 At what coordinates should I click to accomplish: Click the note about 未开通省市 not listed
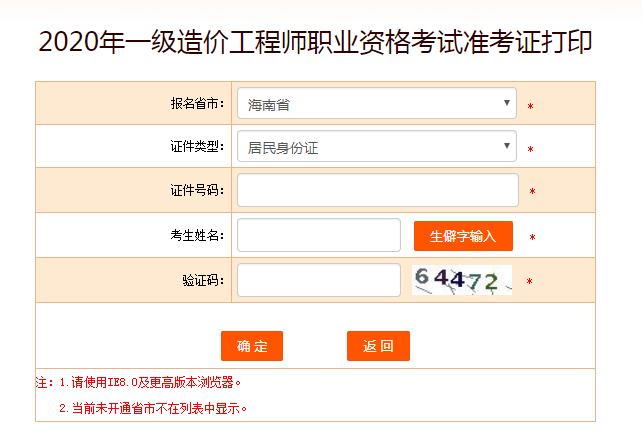152,408
